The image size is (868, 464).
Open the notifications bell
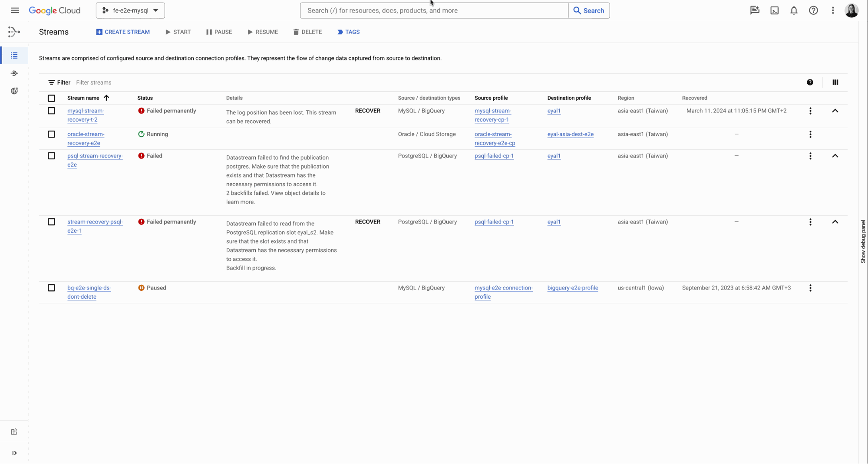point(794,10)
